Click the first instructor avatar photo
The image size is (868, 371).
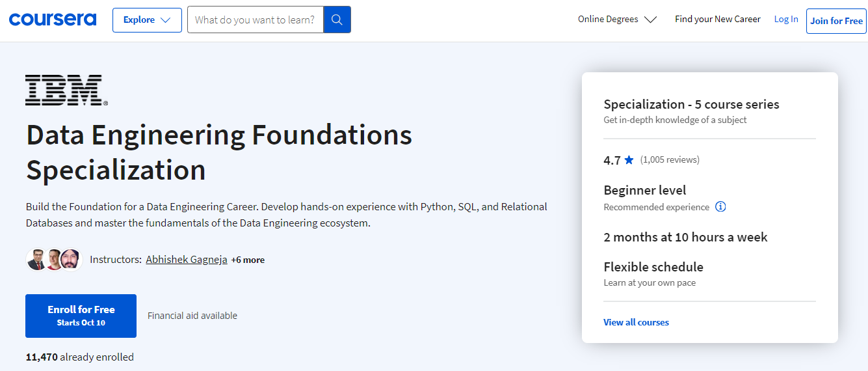[36, 260]
